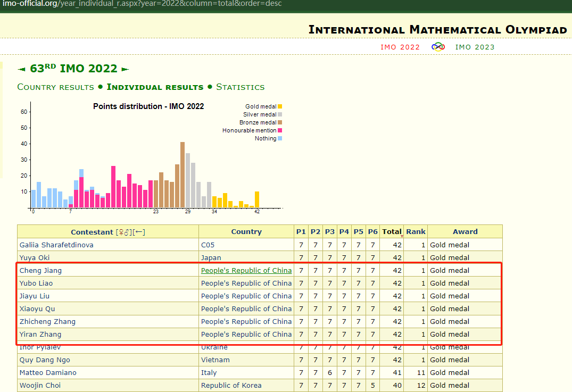Click the browser address bar URL
This screenshot has height=392, width=572.
[x=141, y=4]
